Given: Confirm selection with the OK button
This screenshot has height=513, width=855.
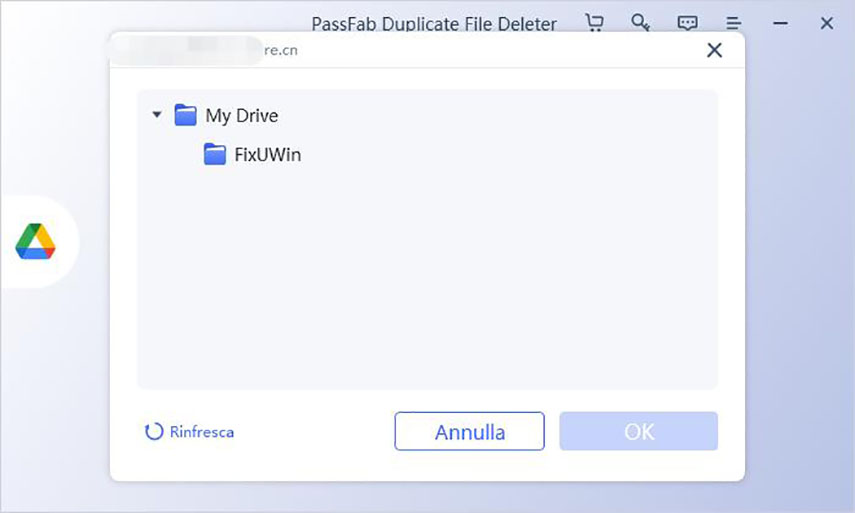Looking at the screenshot, I should [x=638, y=431].
